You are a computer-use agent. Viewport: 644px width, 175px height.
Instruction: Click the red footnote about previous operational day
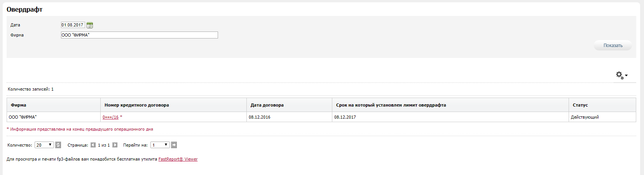coord(80,129)
